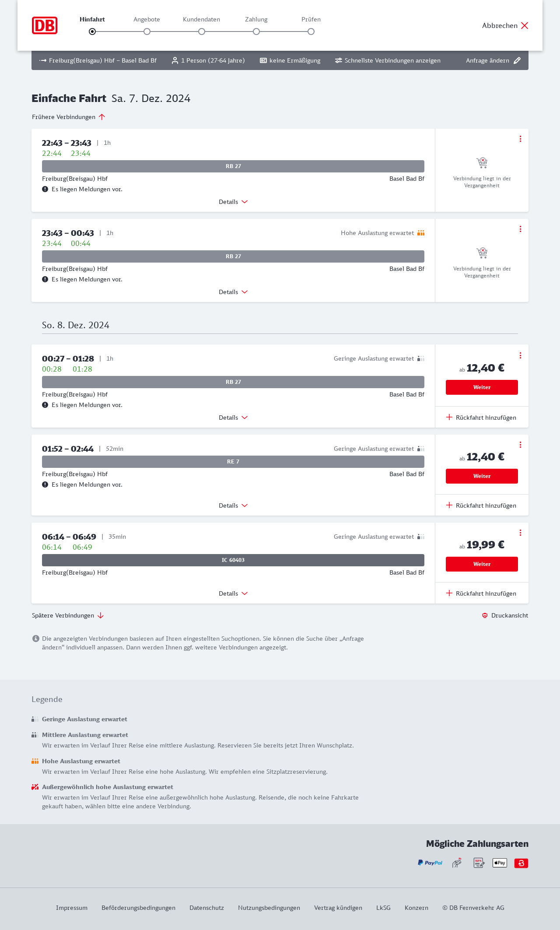Select the Zahlung step label
560x930 pixels.
(256, 19)
